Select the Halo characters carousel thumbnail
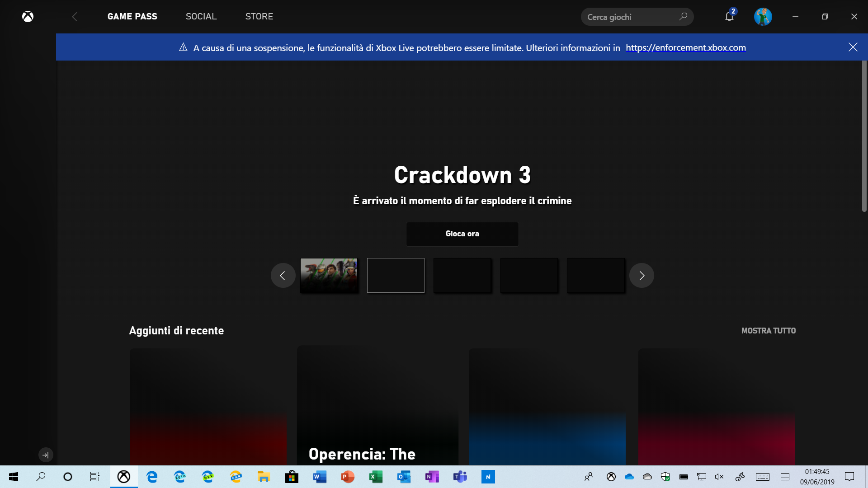This screenshot has height=488, width=868. tap(329, 275)
